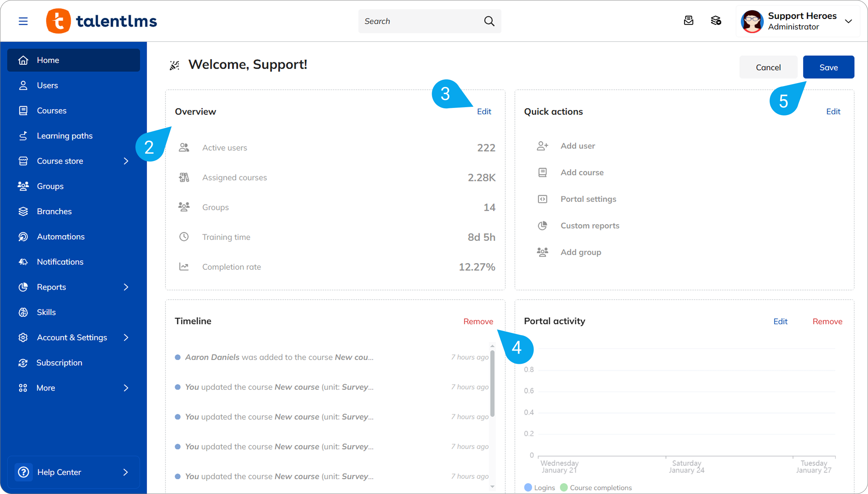Expand the Reports submenu arrow

point(126,287)
